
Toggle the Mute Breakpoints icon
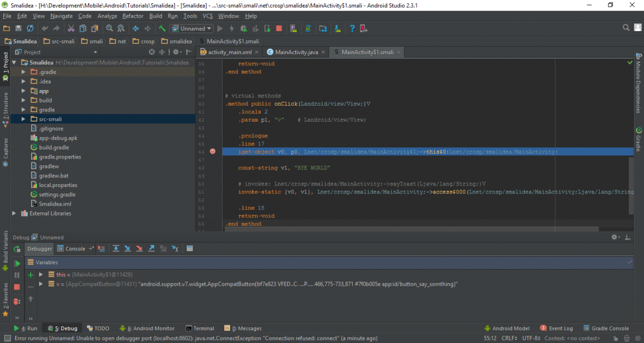pos(17,301)
